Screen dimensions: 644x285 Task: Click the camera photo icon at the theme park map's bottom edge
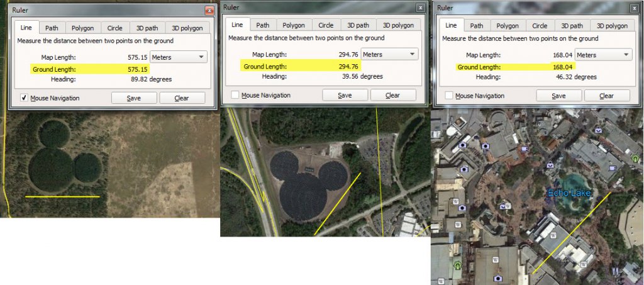pyautogui.click(x=498, y=278)
